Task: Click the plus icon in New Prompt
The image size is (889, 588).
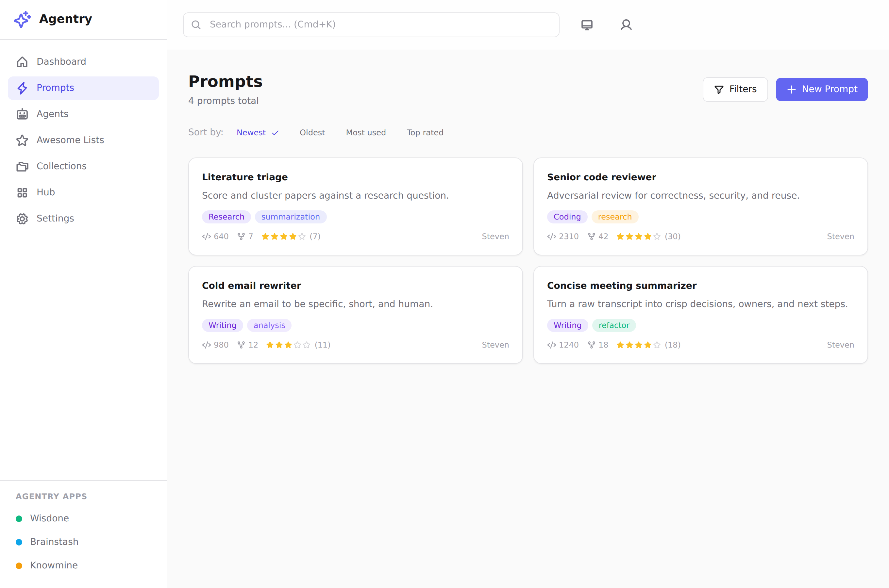Action: coord(791,89)
